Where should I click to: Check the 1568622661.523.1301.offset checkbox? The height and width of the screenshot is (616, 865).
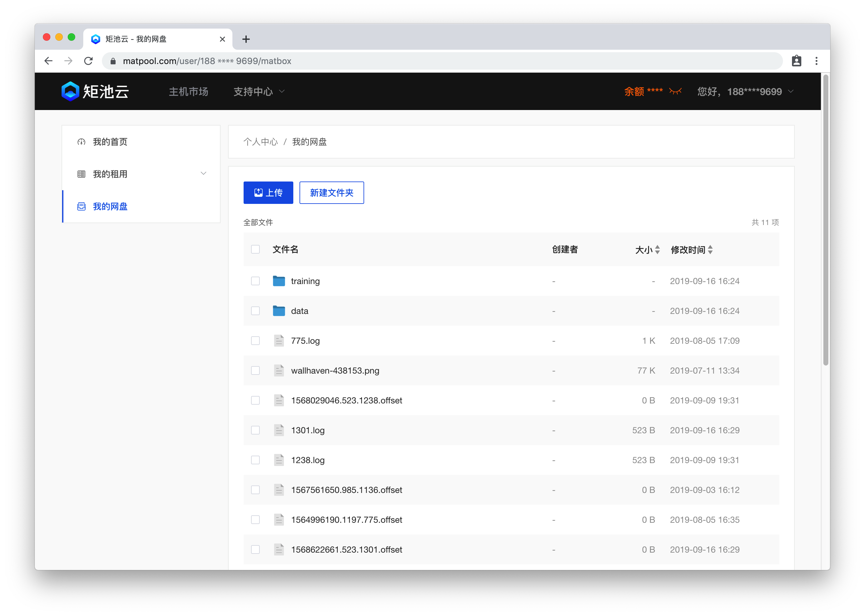255,549
